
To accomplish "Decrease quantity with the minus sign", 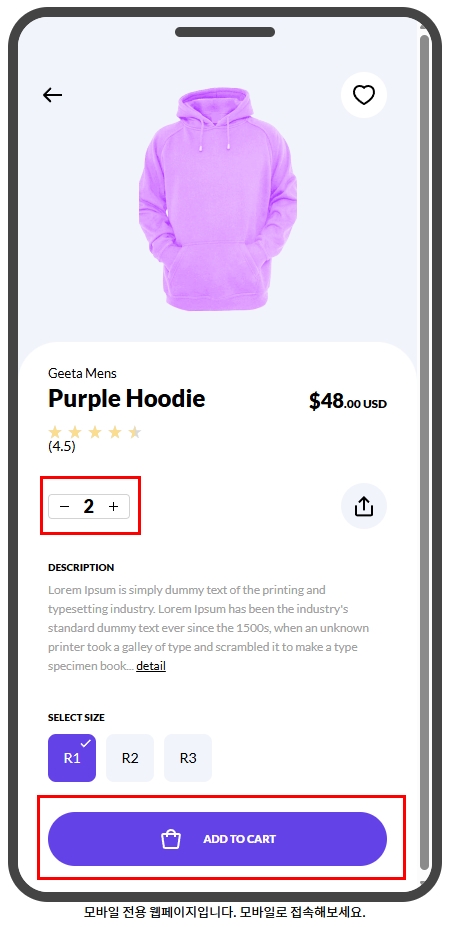I will coord(65,507).
